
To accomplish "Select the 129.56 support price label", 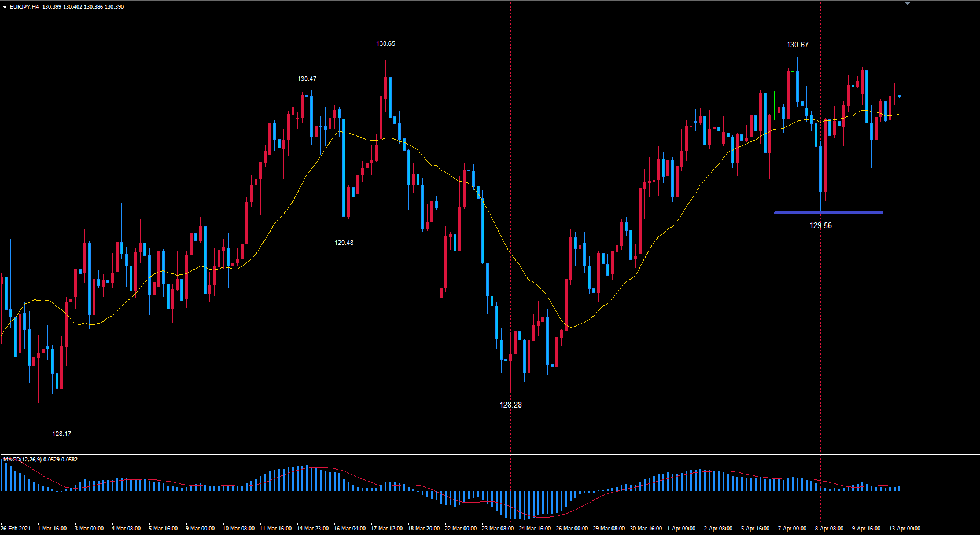I will tap(820, 225).
